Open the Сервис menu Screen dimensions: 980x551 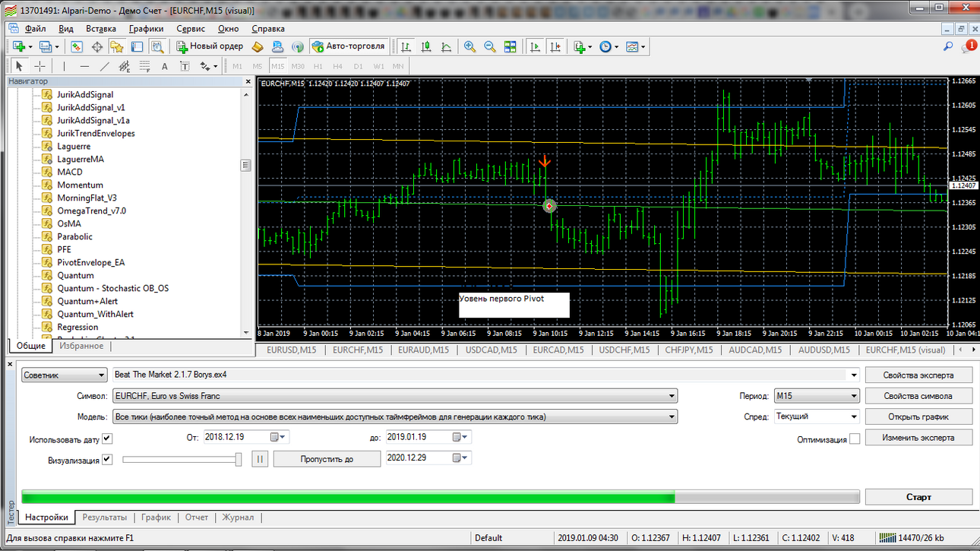pos(191,28)
